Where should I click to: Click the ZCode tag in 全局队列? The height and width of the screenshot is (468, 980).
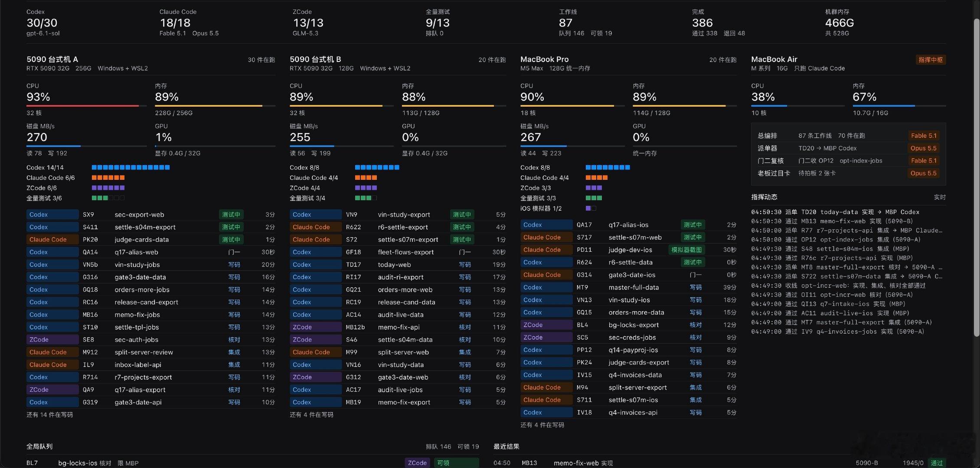point(417,463)
